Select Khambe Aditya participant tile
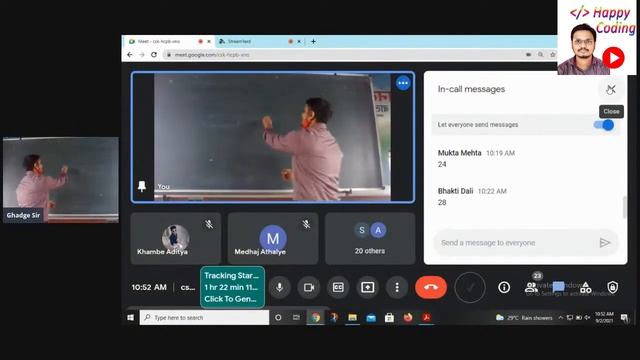640x360 pixels. (176, 238)
